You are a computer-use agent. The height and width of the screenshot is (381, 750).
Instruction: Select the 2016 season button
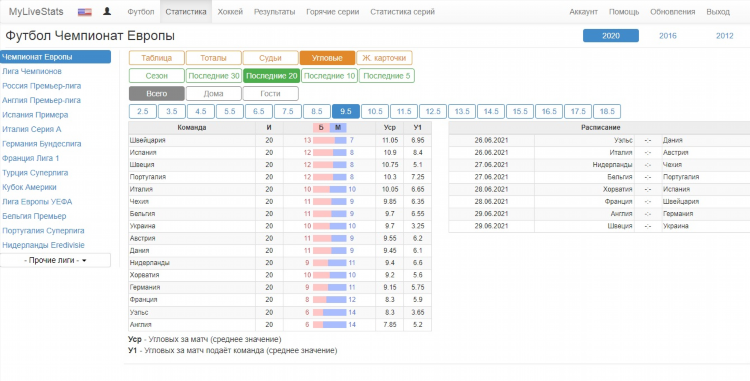point(667,36)
